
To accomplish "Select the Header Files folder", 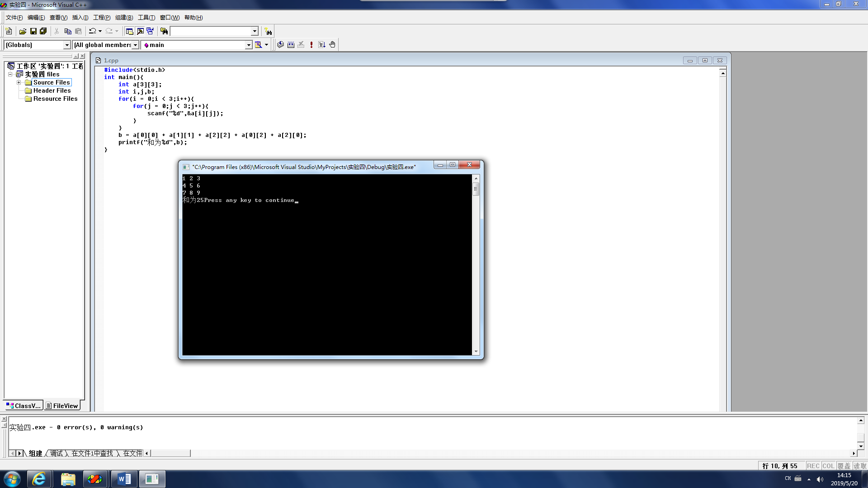I will (52, 90).
